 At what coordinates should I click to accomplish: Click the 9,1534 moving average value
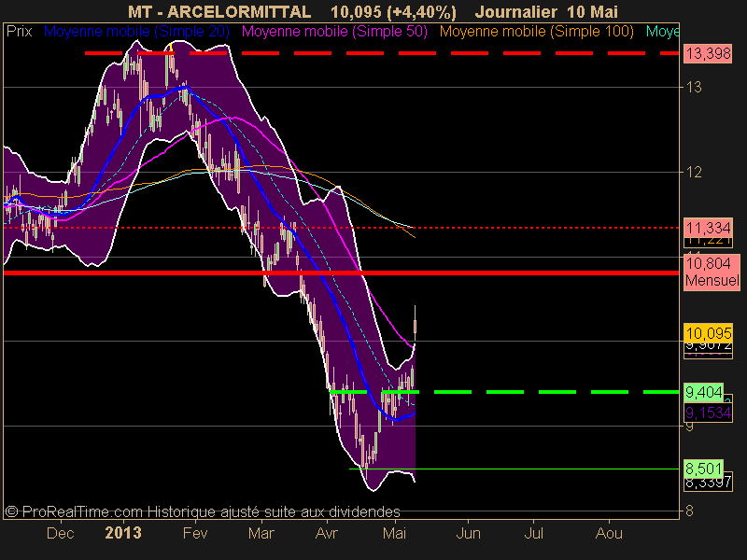click(x=708, y=413)
